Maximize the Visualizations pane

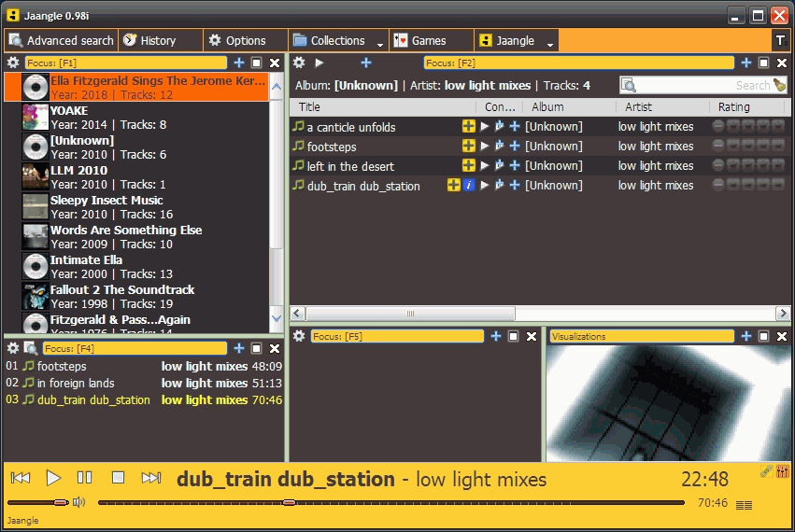pyautogui.click(x=763, y=336)
